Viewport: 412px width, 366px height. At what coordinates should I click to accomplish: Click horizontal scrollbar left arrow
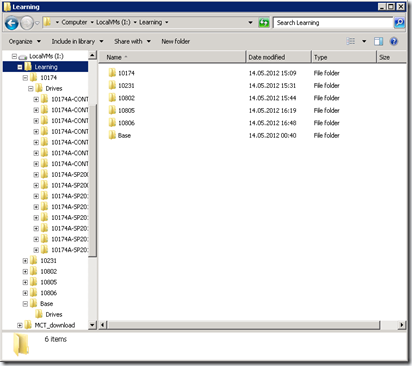click(103, 325)
